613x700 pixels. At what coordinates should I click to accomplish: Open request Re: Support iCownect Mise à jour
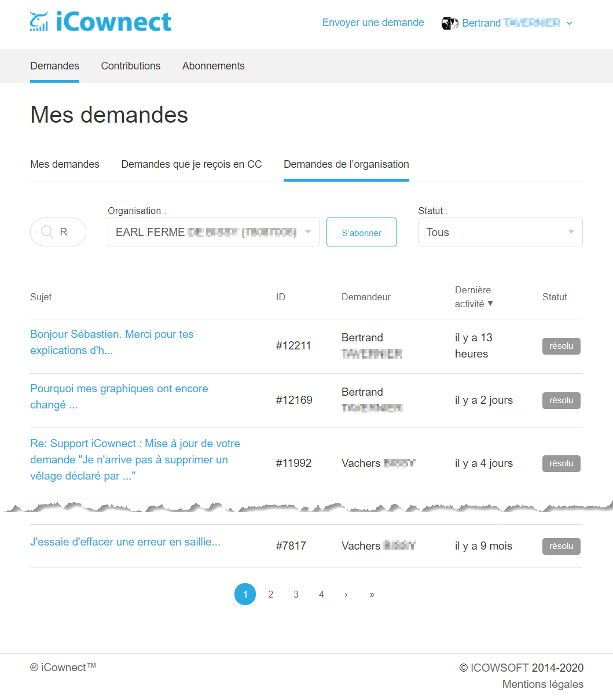pyautogui.click(x=135, y=459)
